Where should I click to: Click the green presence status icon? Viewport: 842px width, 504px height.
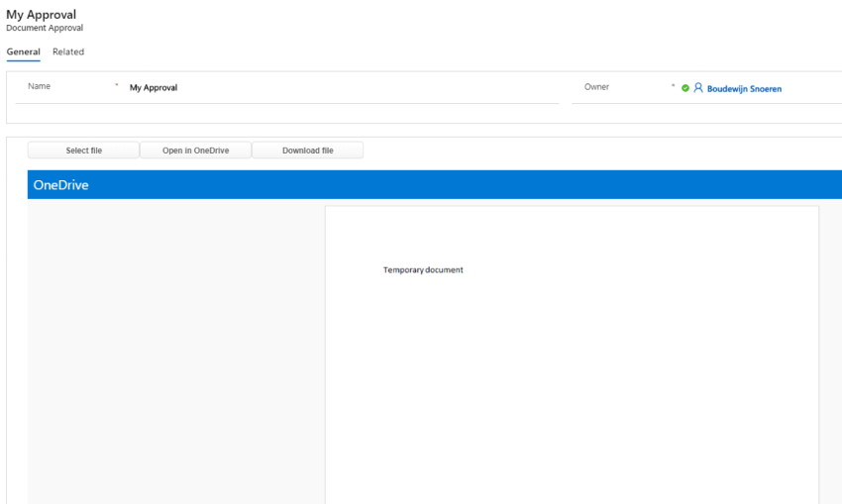(x=685, y=88)
